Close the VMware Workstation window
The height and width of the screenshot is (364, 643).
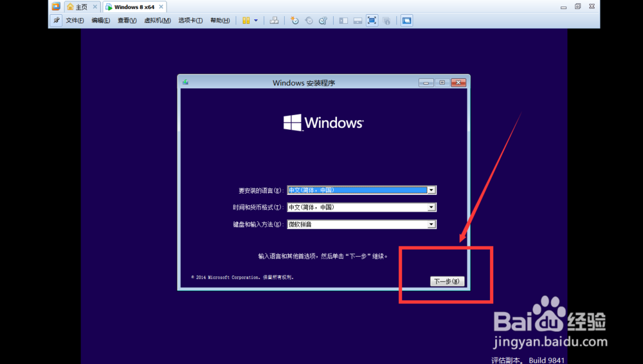pos(592,6)
